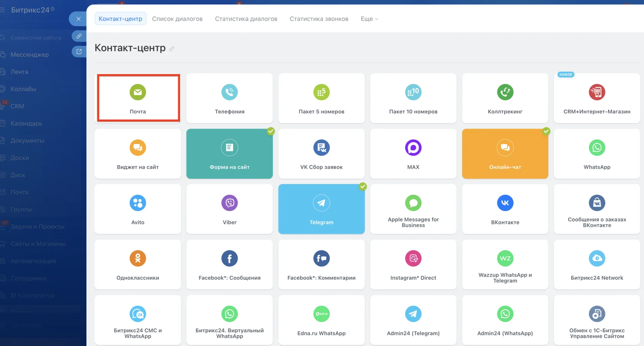
Task: Open Мессенджер in left sidebar
Action: click(30, 54)
